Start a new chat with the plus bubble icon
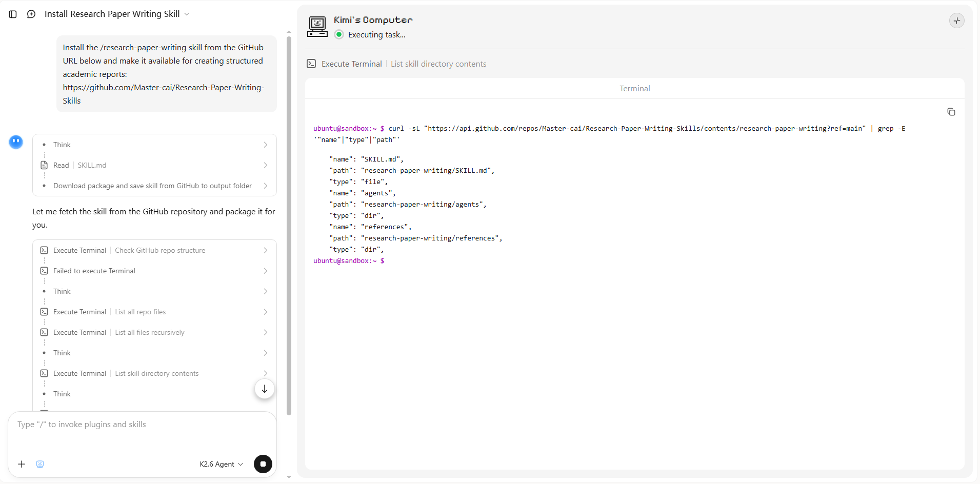 coord(31,14)
